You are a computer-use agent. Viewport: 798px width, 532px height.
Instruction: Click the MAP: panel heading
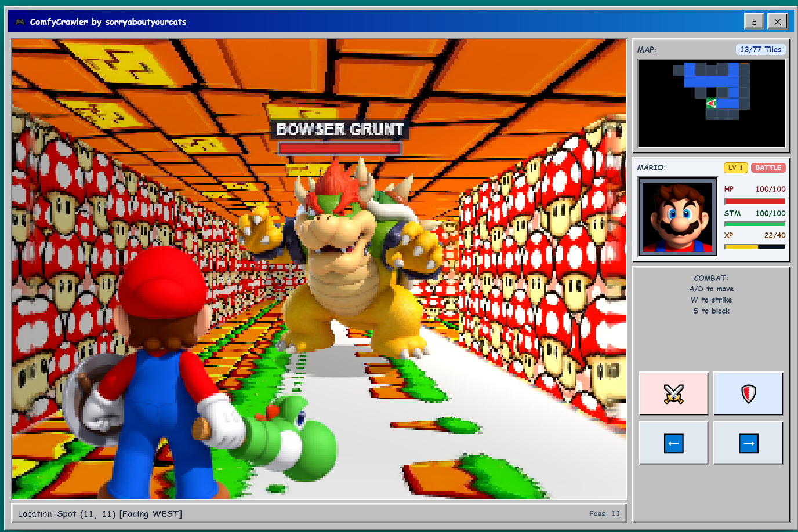coord(647,50)
